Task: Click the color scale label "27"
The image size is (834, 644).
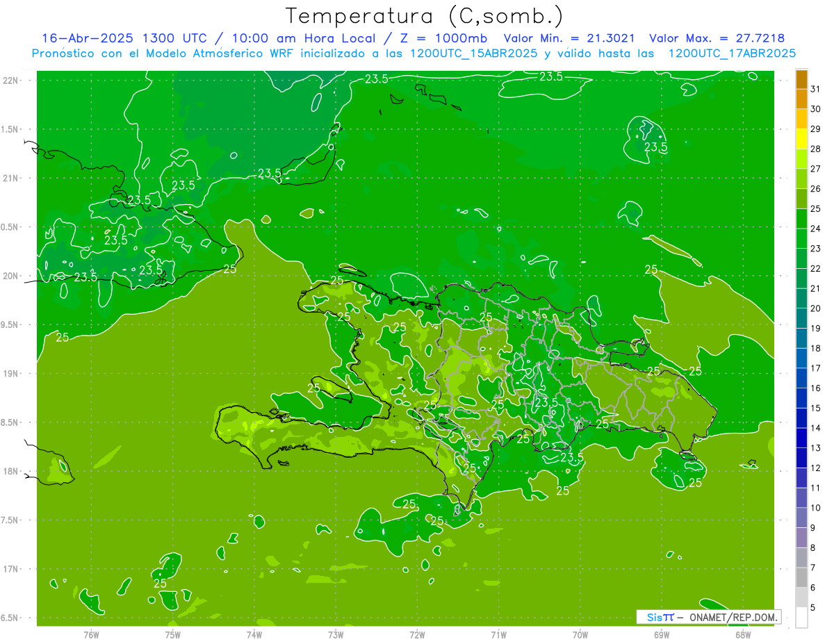Action: coord(816,169)
